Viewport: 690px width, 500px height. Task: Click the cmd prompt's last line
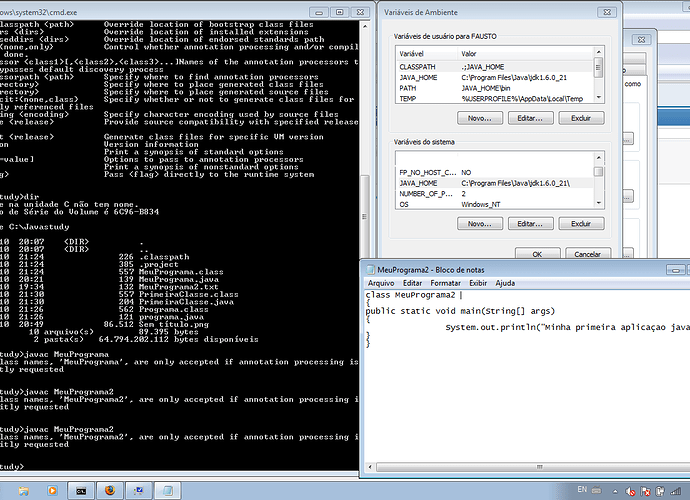point(12,467)
